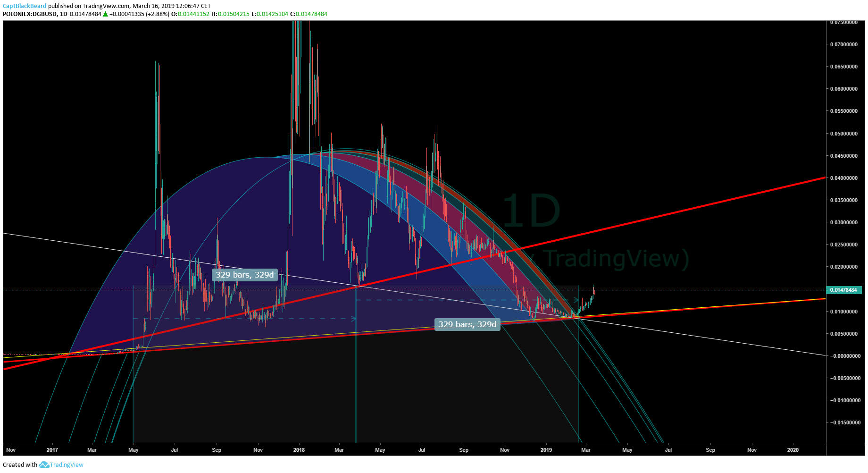Click the Sep 2018 time axis label

tap(464, 450)
